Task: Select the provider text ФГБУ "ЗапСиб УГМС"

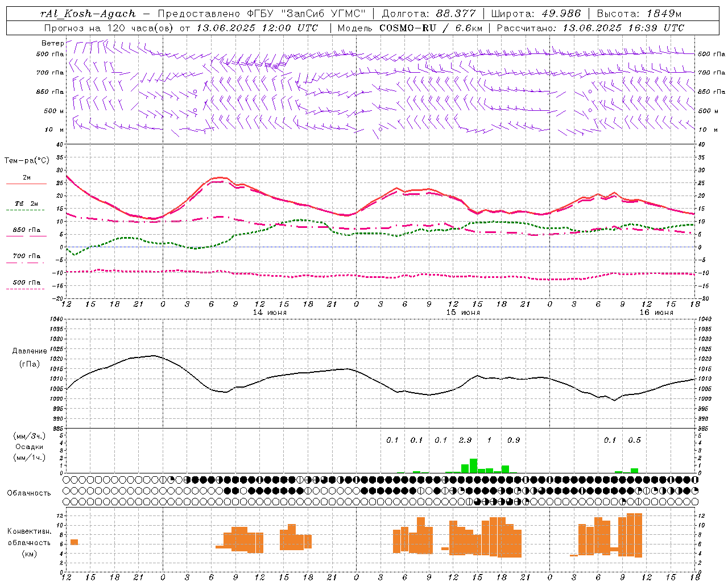Action: tap(307, 14)
